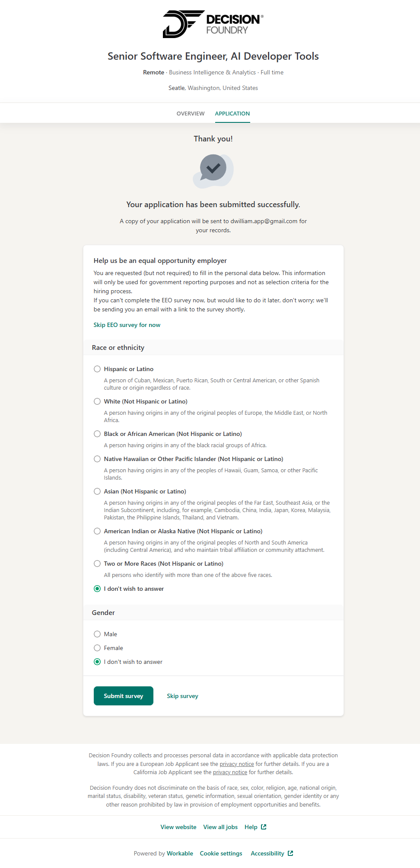Image resolution: width=420 pixels, height=868 pixels.
Task: Choose Female gender radio button
Action: click(x=97, y=648)
